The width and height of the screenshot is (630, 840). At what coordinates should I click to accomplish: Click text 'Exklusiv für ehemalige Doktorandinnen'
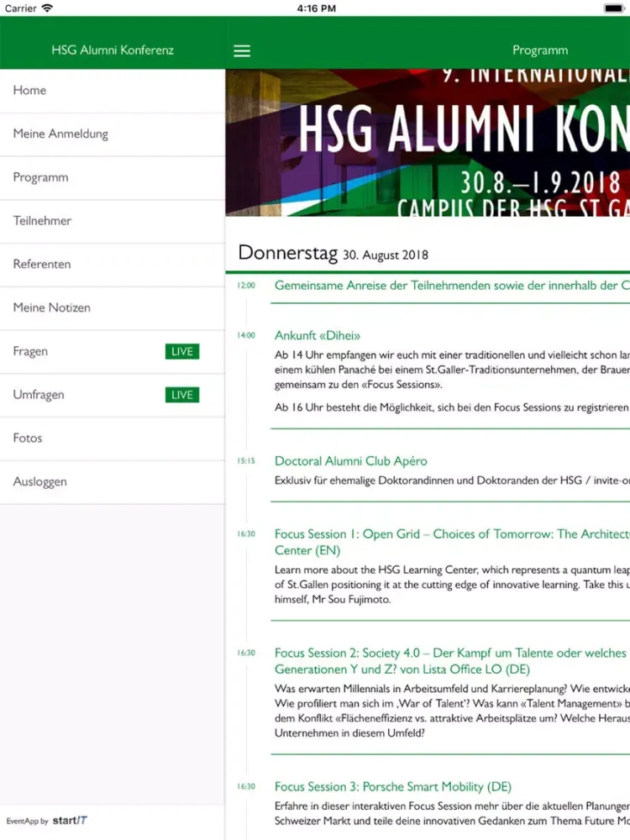click(452, 480)
